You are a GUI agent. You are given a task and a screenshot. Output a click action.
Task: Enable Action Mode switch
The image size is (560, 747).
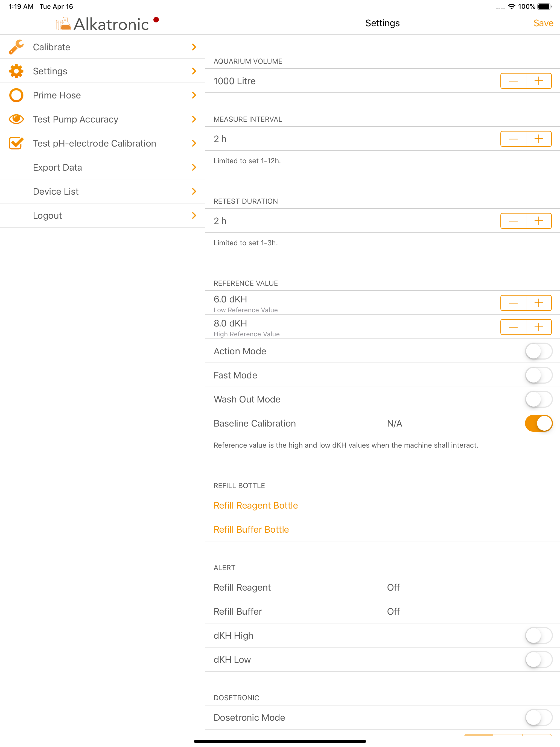(538, 351)
